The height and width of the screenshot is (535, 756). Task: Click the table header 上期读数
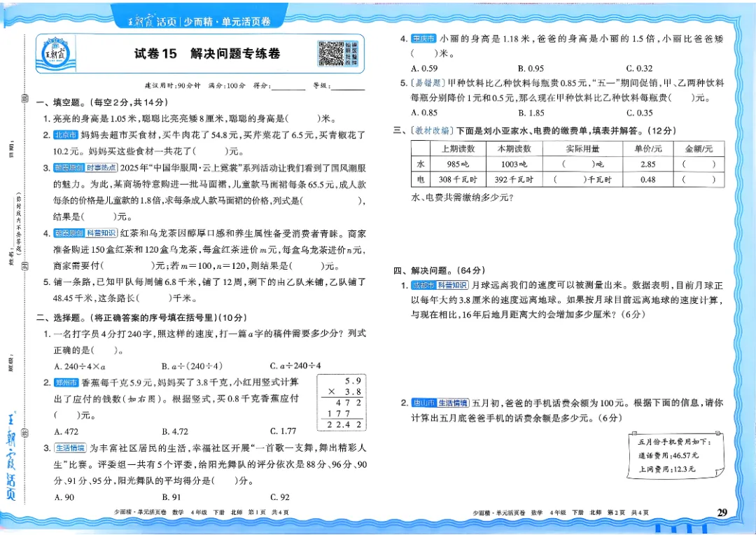tap(458, 148)
